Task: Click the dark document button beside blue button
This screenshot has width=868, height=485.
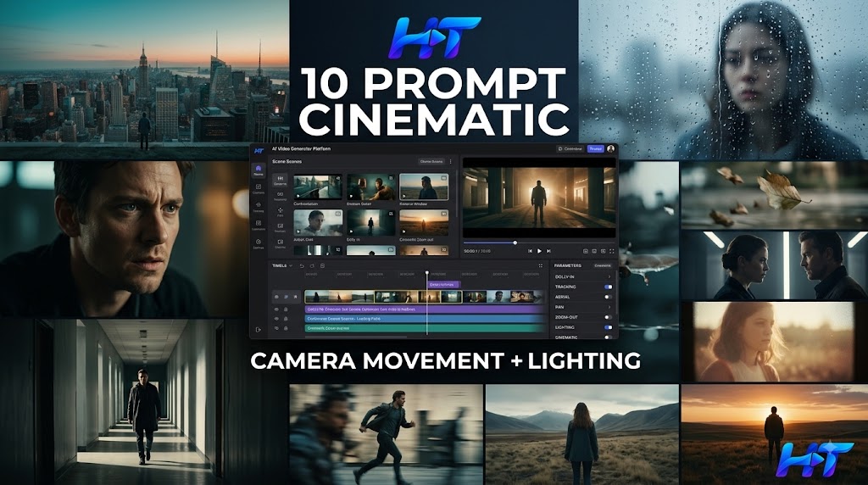Action: [570, 148]
